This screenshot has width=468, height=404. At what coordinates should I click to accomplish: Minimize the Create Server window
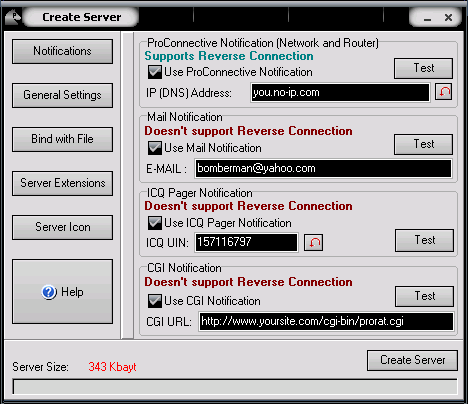427,18
